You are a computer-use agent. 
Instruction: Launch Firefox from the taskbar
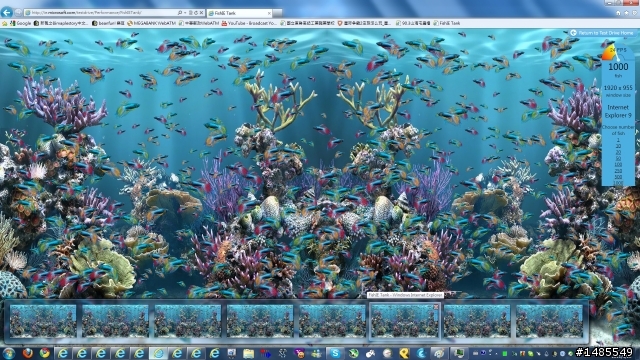click(x=28, y=353)
